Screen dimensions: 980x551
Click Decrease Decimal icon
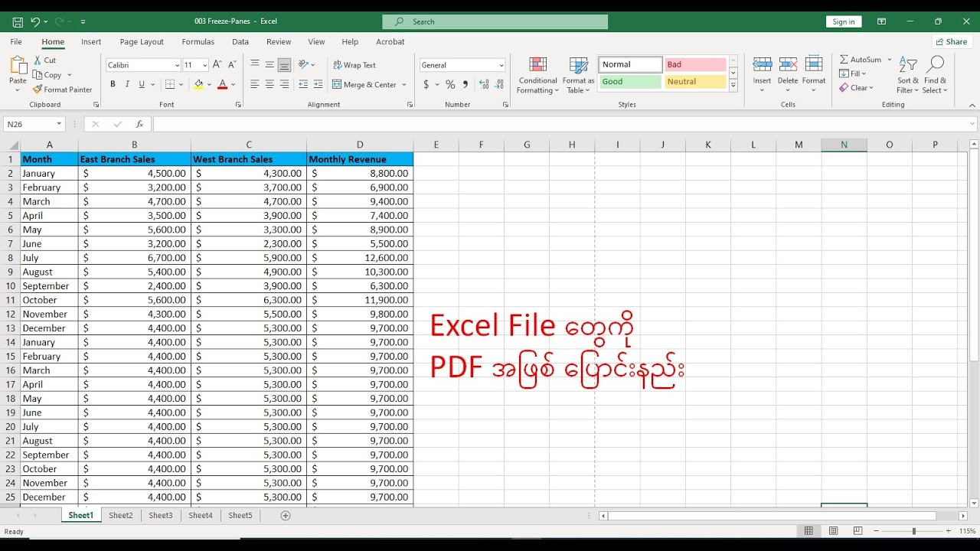(x=500, y=84)
